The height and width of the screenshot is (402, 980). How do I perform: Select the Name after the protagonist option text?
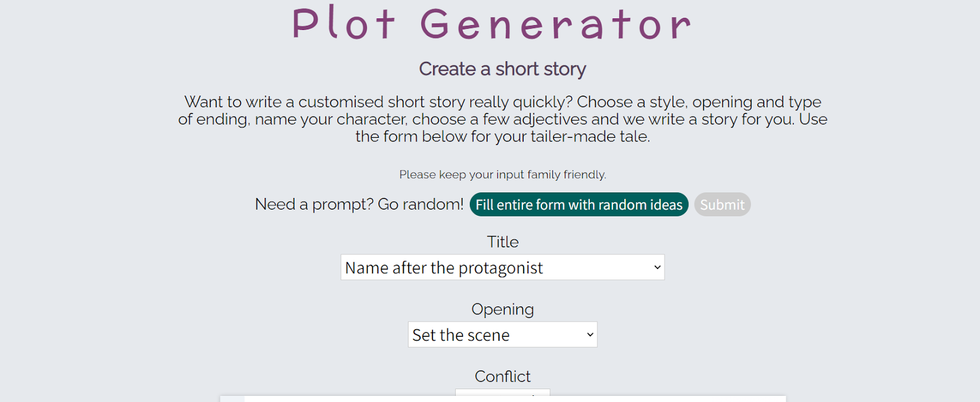443,268
